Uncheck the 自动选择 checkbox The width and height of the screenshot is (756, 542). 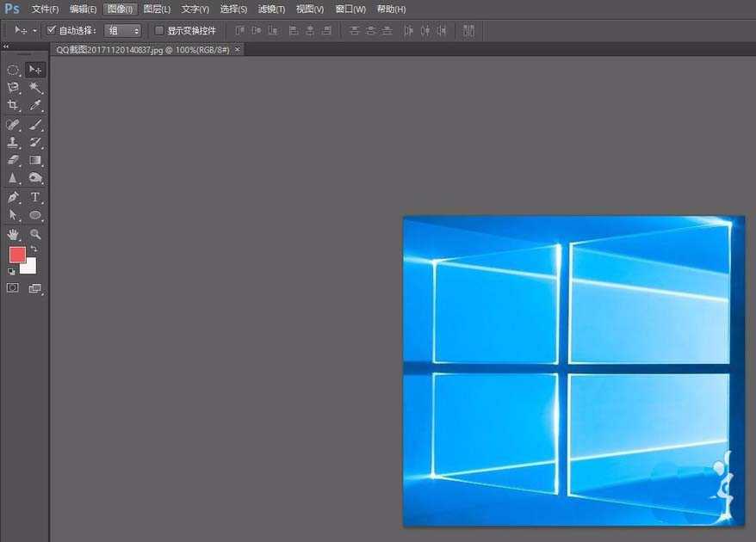pyautogui.click(x=51, y=30)
